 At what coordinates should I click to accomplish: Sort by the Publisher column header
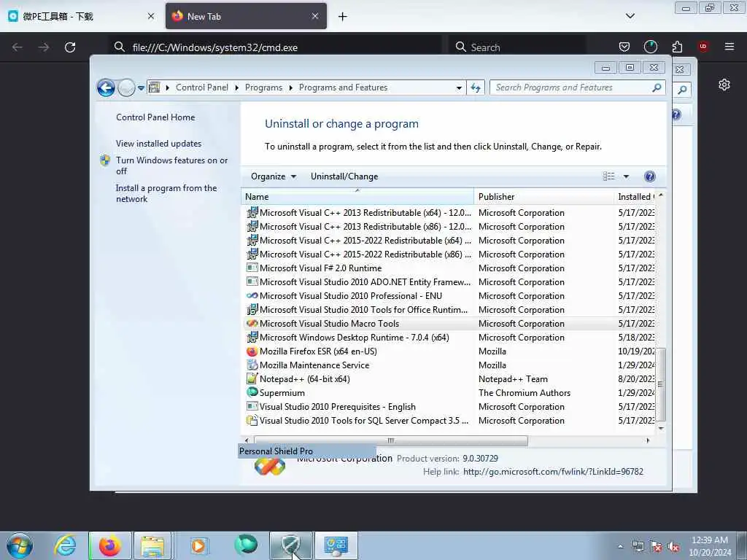543,197
